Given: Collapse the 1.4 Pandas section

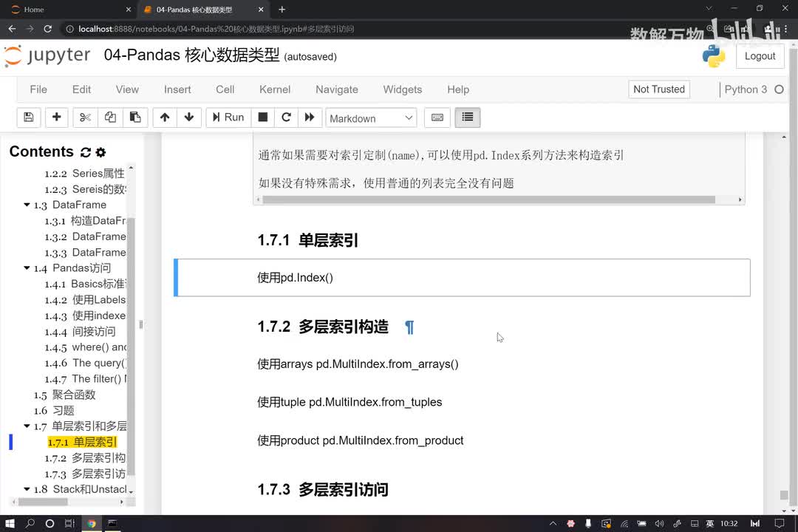Looking at the screenshot, I should tap(27, 267).
